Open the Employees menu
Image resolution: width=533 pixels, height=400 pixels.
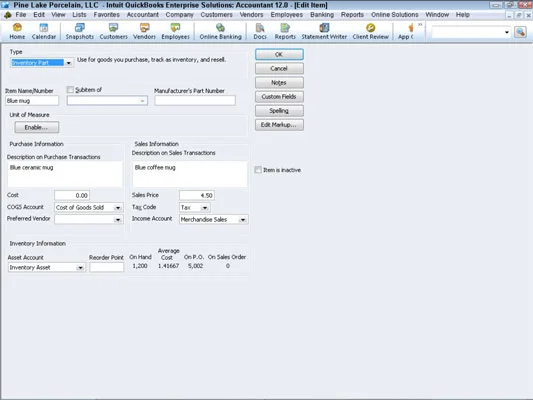click(x=287, y=15)
